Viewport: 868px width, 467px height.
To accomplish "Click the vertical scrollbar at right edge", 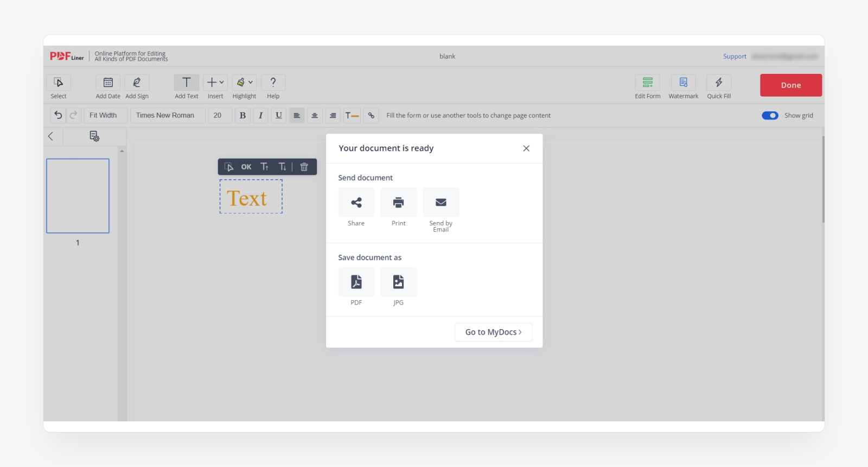I will [823, 179].
